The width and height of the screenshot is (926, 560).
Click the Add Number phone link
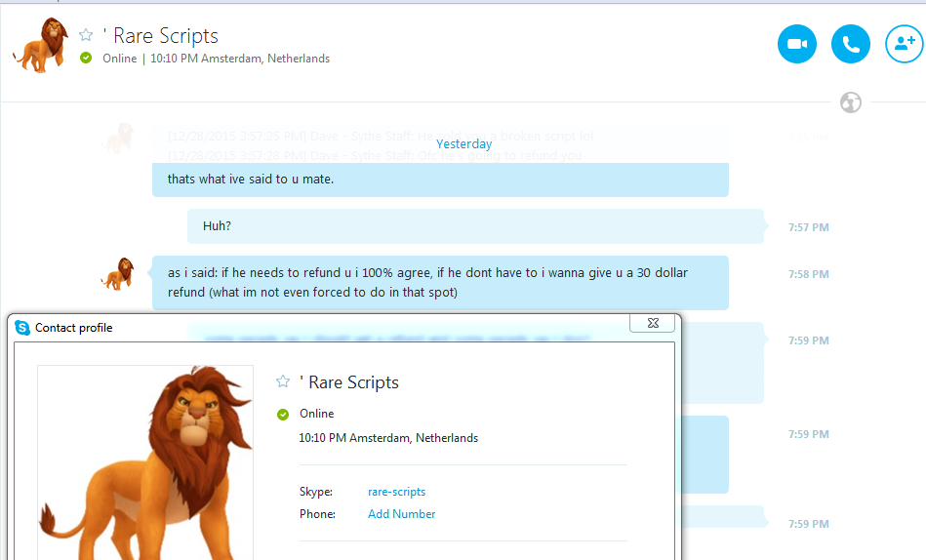click(402, 514)
